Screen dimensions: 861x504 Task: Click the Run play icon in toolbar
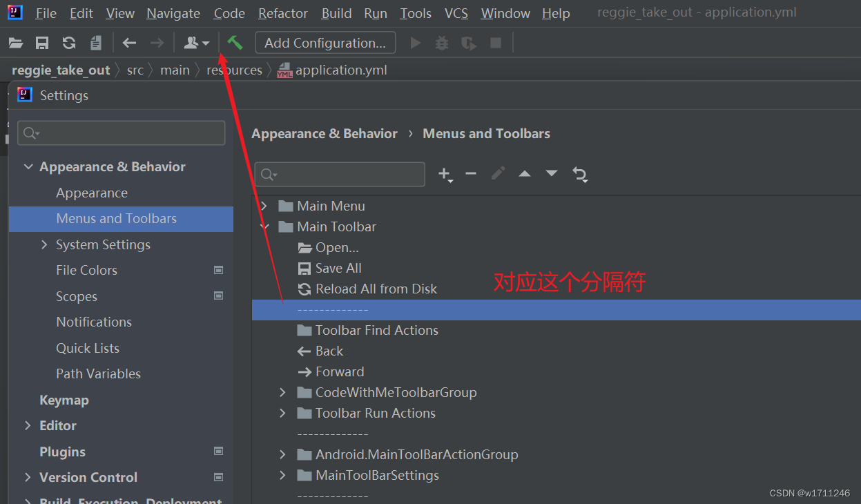tap(416, 43)
